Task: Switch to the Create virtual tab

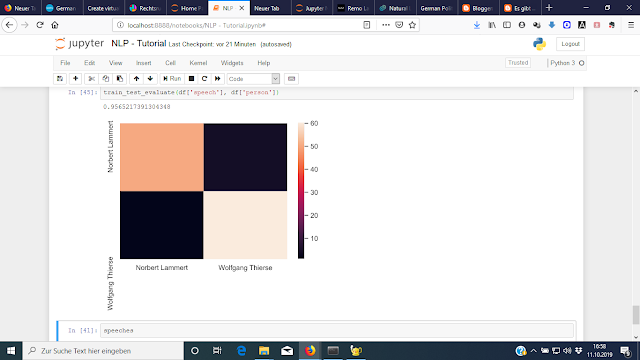Action: (103, 8)
